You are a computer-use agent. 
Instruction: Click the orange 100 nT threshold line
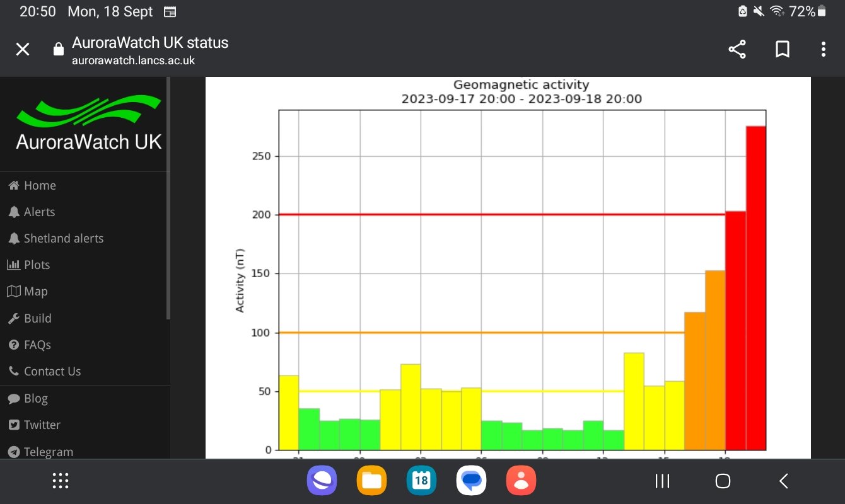[x=482, y=332]
